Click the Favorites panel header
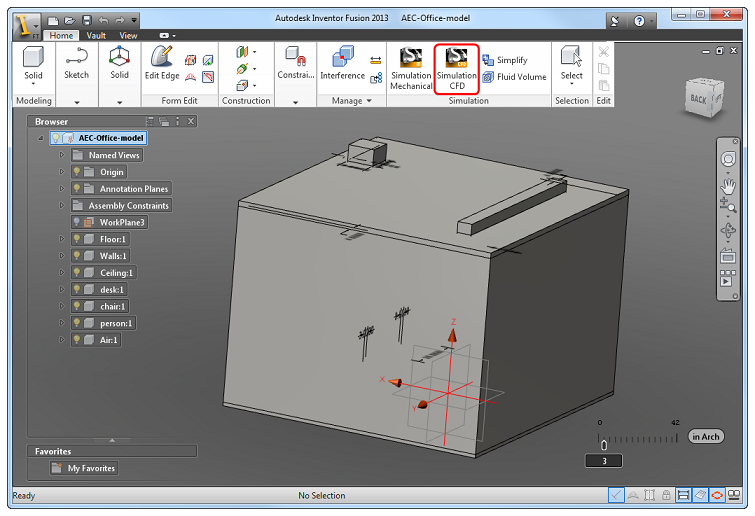Viewport: 755px width, 516px height. 112,452
